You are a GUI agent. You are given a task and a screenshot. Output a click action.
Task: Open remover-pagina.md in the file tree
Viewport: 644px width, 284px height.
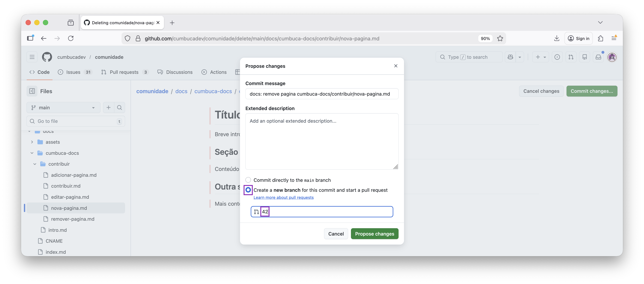click(x=72, y=219)
